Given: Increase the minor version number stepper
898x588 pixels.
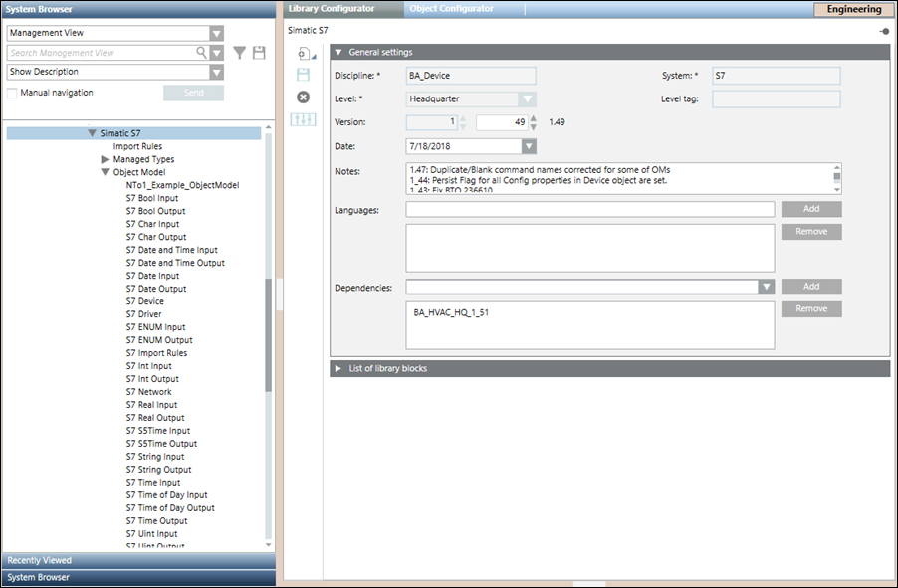Looking at the screenshot, I should (x=532, y=118).
